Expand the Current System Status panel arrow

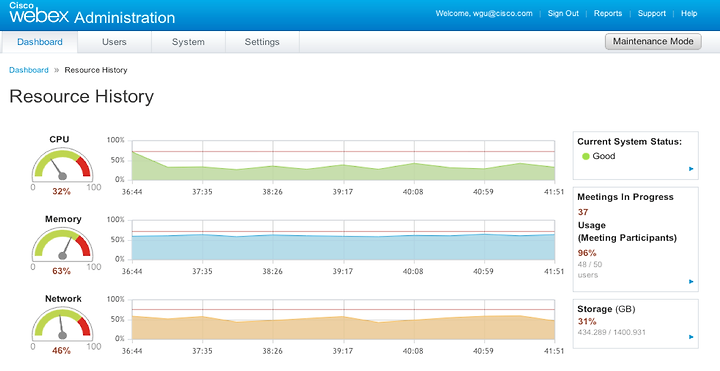691,169
